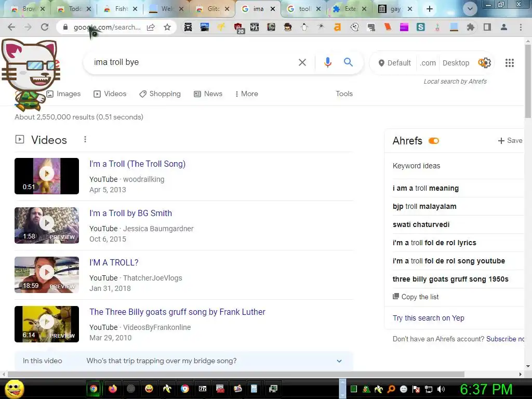Click the horizontal scrollbar at page bottom

click(x=236, y=374)
